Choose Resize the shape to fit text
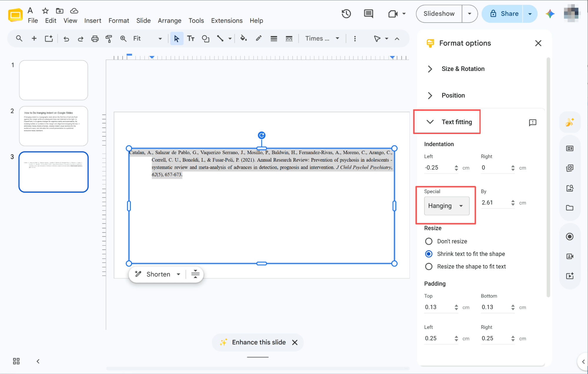Viewport: 588px width, 374px height. pos(429,266)
